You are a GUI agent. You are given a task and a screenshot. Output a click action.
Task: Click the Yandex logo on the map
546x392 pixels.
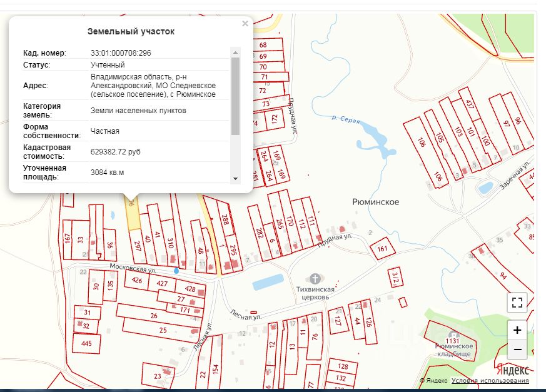(512, 369)
